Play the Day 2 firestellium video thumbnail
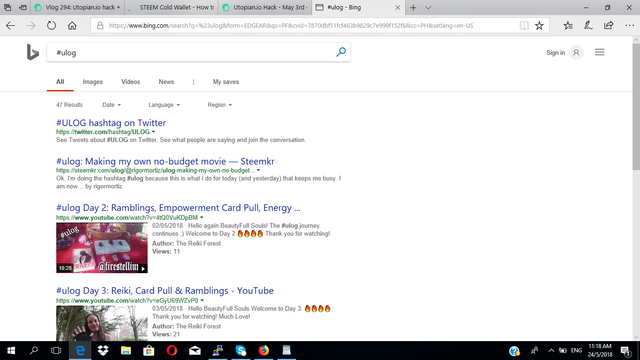Image resolution: width=640 pixels, height=360 pixels. [102, 248]
